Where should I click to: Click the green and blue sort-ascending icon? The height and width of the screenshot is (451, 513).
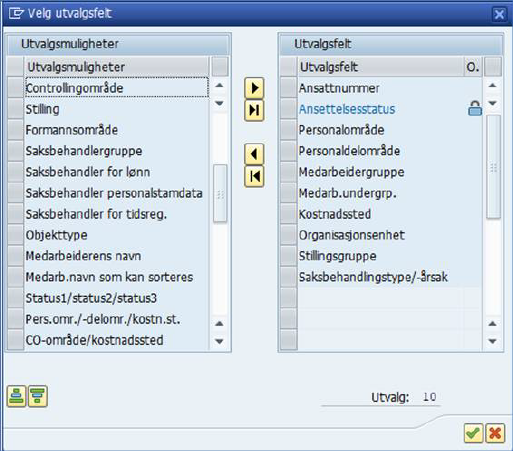pyautogui.click(x=16, y=396)
